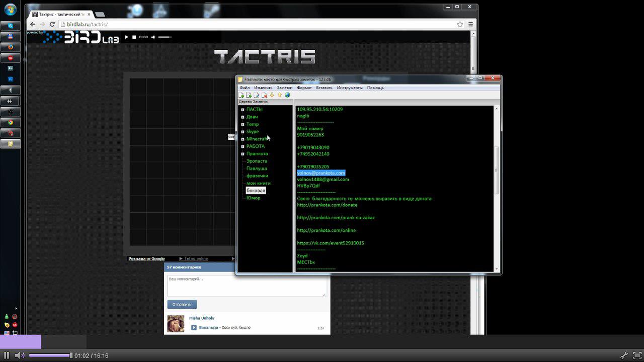Select the Эропаста note in the tree
This screenshot has width=644, height=362.
tap(257, 161)
